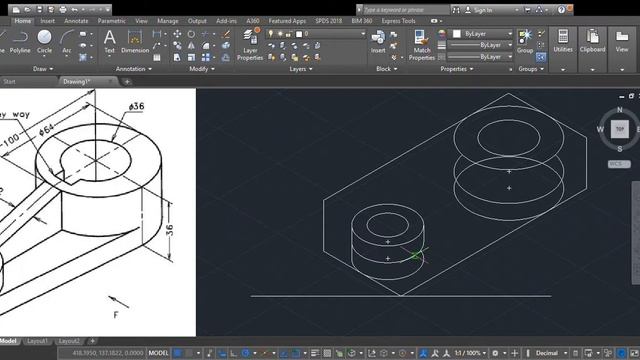Image resolution: width=640 pixels, height=360 pixels.
Task: Open Layer Properties manager
Action: tap(250, 44)
